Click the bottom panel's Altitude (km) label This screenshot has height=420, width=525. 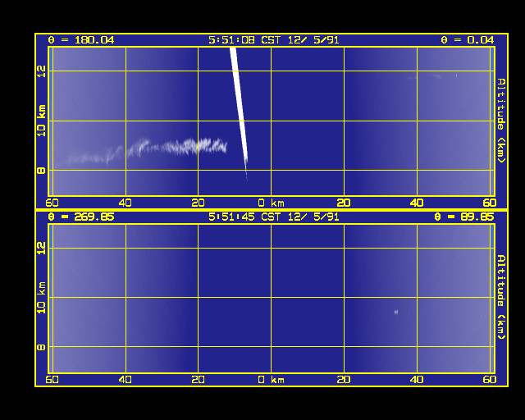tap(501, 297)
